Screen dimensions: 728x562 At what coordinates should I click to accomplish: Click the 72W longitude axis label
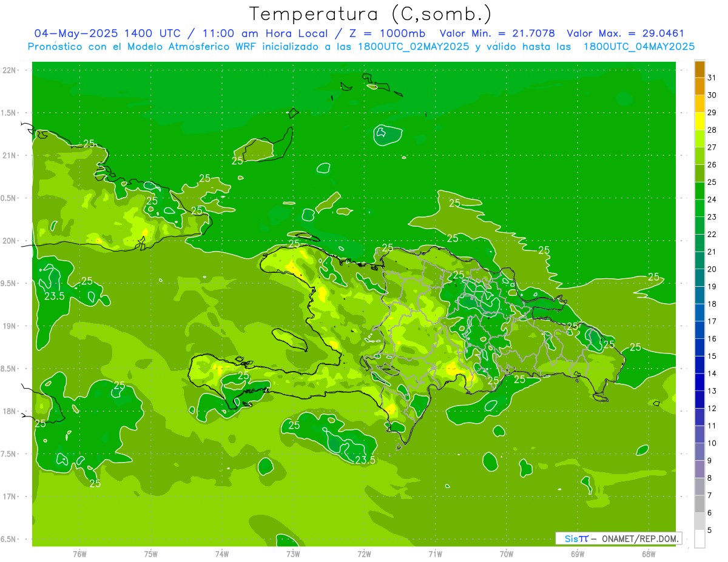coord(364,554)
